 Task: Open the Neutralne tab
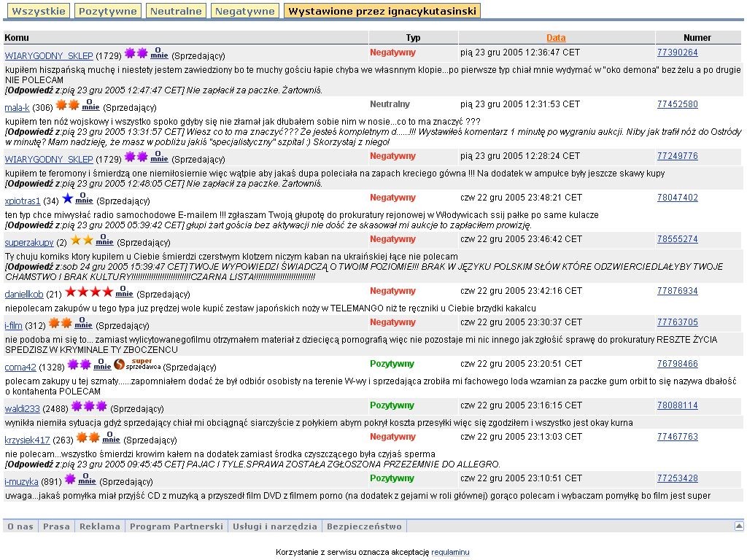pos(176,11)
